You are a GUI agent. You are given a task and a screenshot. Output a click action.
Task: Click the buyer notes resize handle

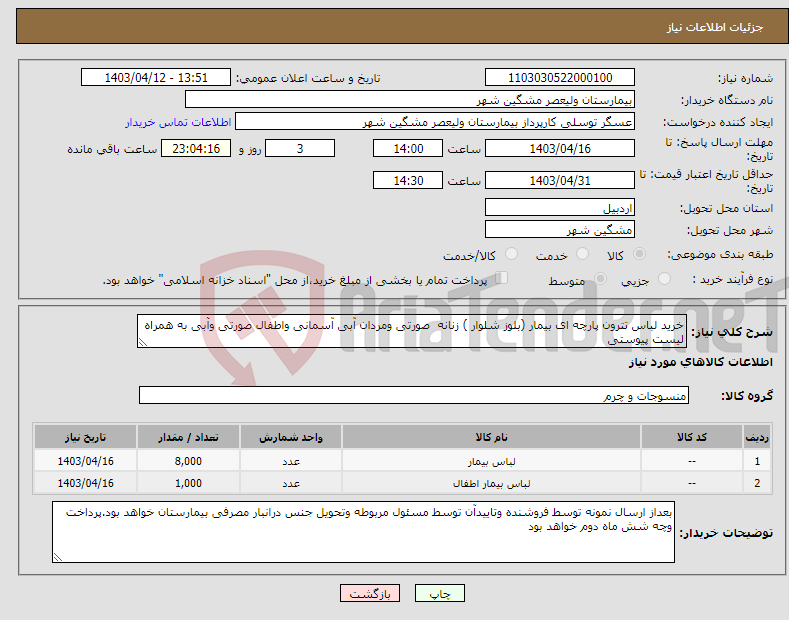point(58,557)
